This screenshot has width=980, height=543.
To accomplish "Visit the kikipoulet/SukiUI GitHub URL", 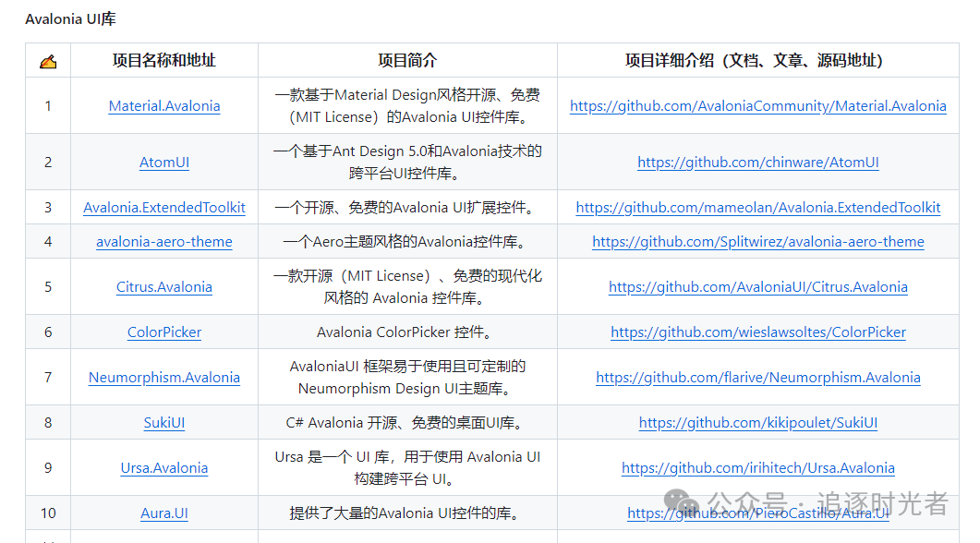I will (x=757, y=423).
